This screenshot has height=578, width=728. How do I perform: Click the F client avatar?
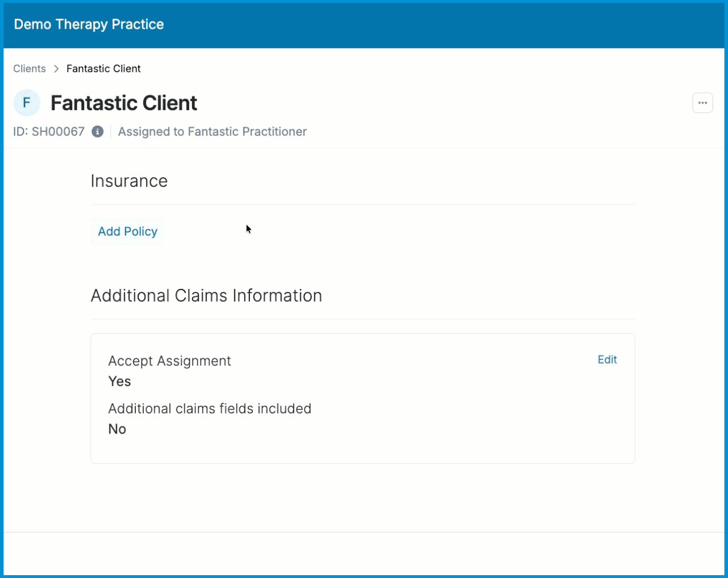(26, 103)
